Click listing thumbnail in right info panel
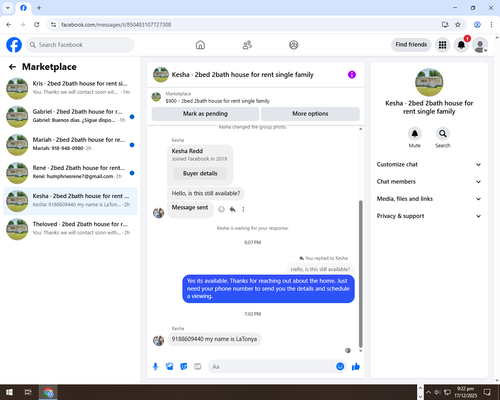 pyautogui.click(x=429, y=82)
